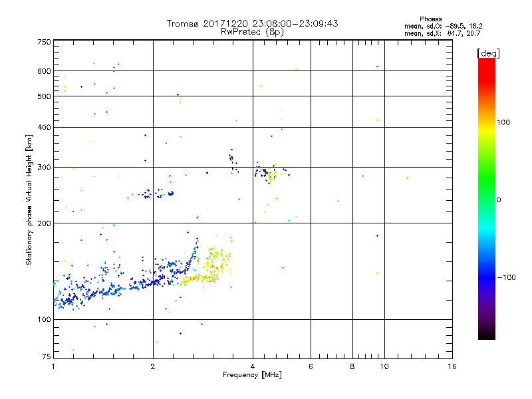Click the y-axis tick label '750'

[x=44, y=42]
